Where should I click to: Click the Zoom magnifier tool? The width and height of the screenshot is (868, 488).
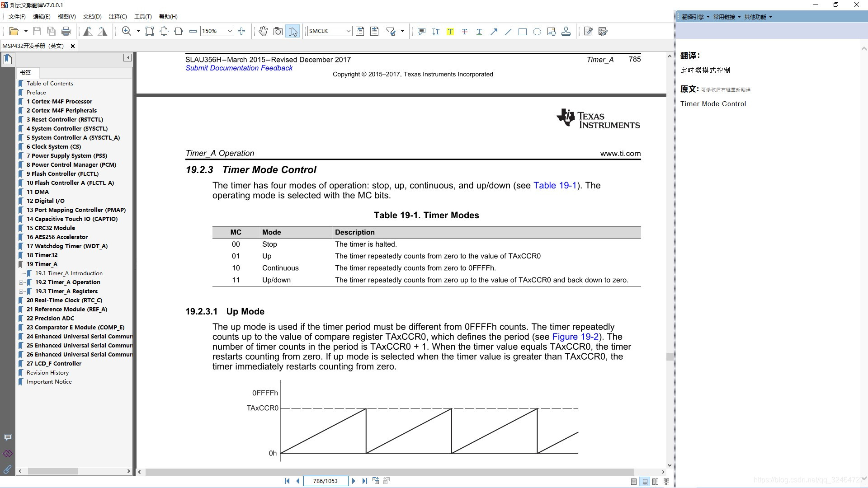click(127, 31)
